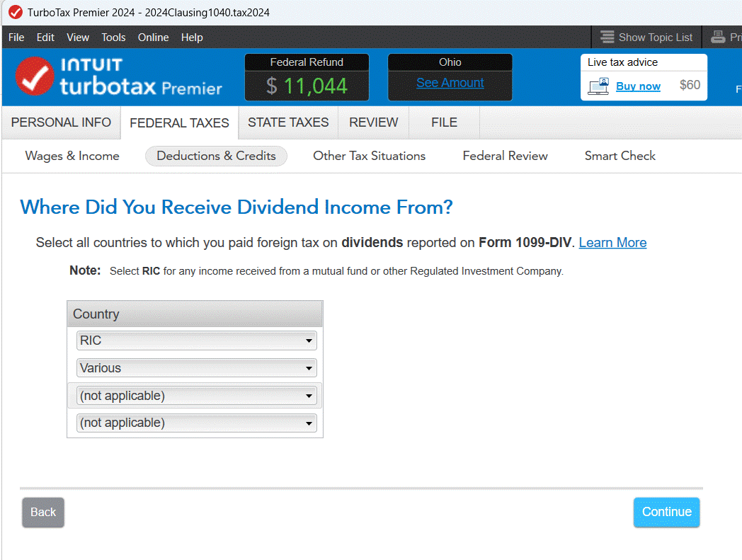Image resolution: width=742 pixels, height=560 pixels.
Task: Expand the Various country dropdown
Action: (x=196, y=368)
